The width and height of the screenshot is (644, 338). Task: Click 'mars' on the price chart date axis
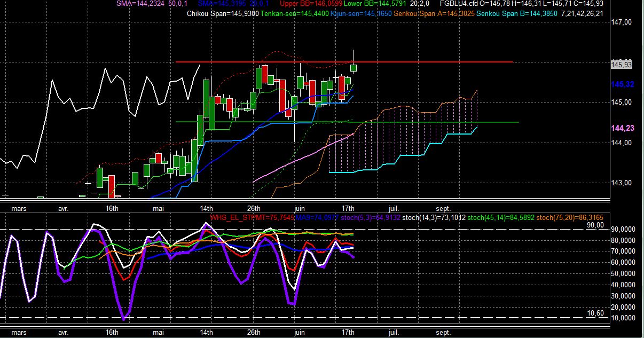(19, 208)
